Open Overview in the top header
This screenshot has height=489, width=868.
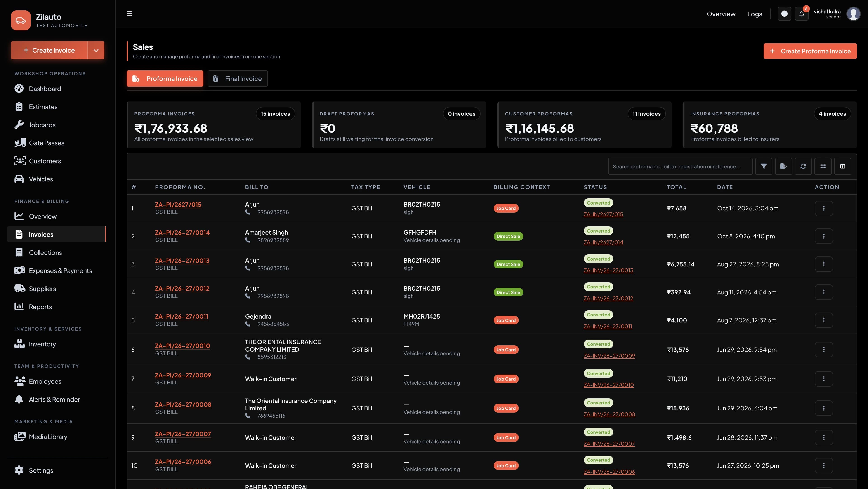721,14
